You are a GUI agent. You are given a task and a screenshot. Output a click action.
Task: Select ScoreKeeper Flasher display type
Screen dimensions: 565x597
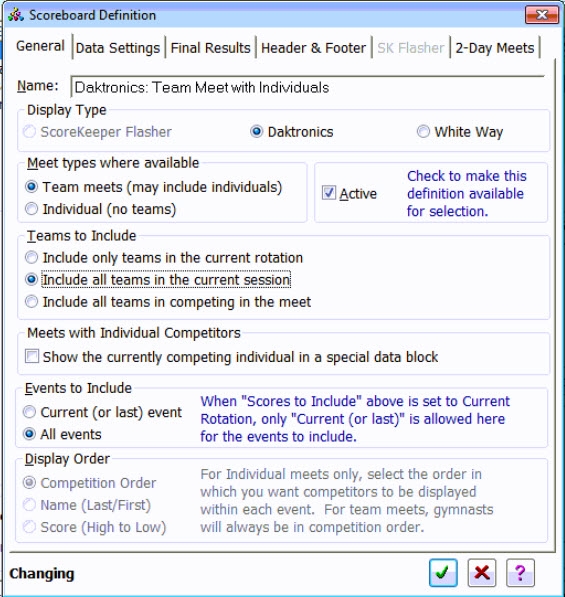98,132
